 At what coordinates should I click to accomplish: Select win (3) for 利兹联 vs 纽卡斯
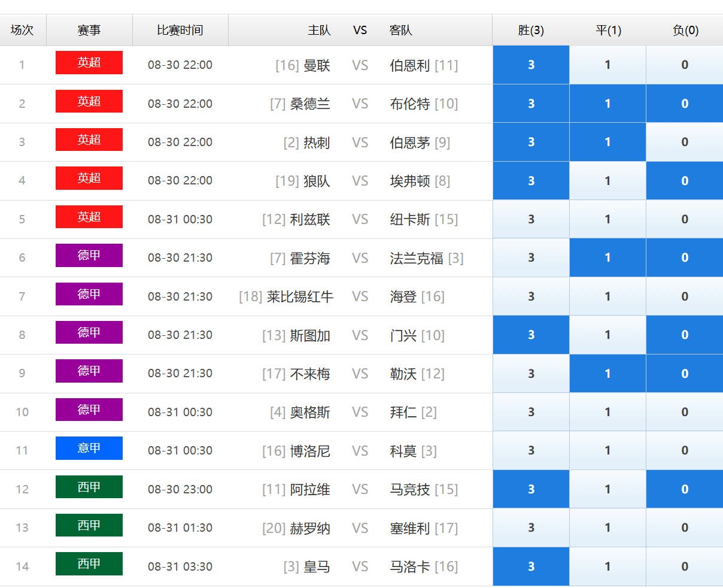pyautogui.click(x=531, y=219)
